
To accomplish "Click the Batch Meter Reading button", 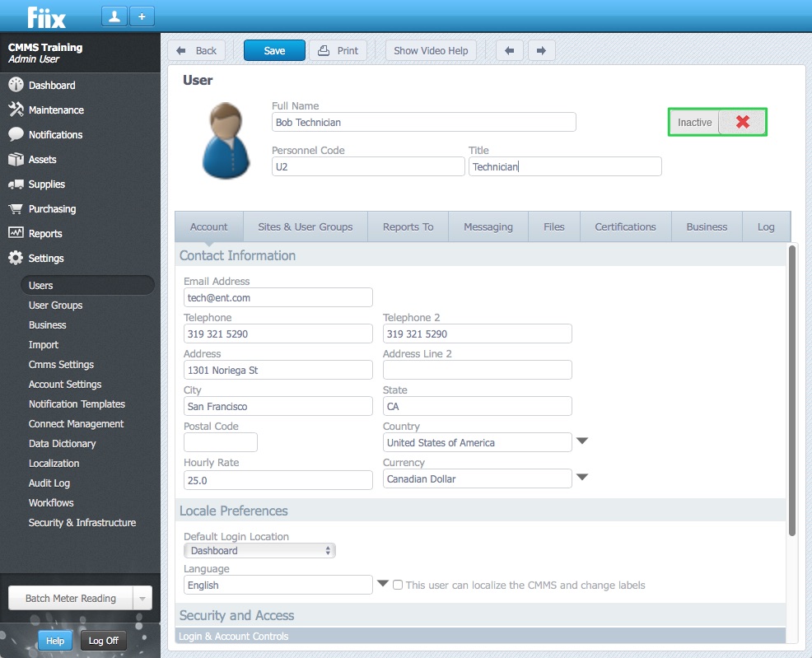I will point(71,599).
